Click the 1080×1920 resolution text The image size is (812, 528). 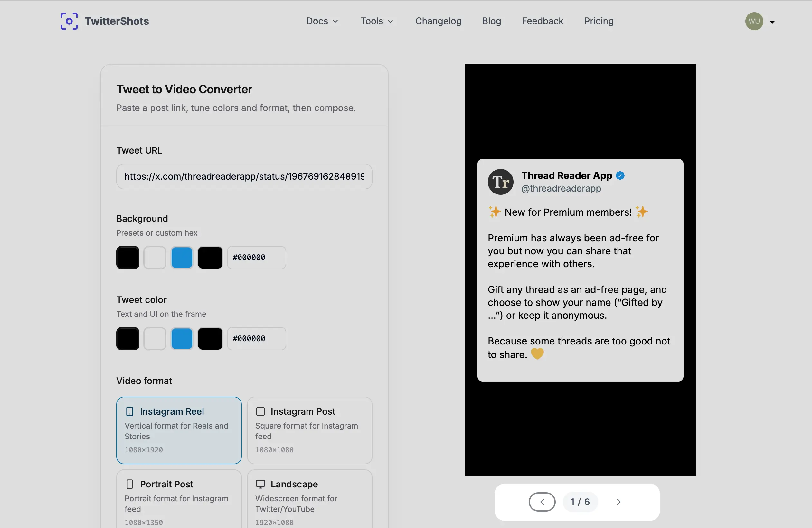pos(144,450)
